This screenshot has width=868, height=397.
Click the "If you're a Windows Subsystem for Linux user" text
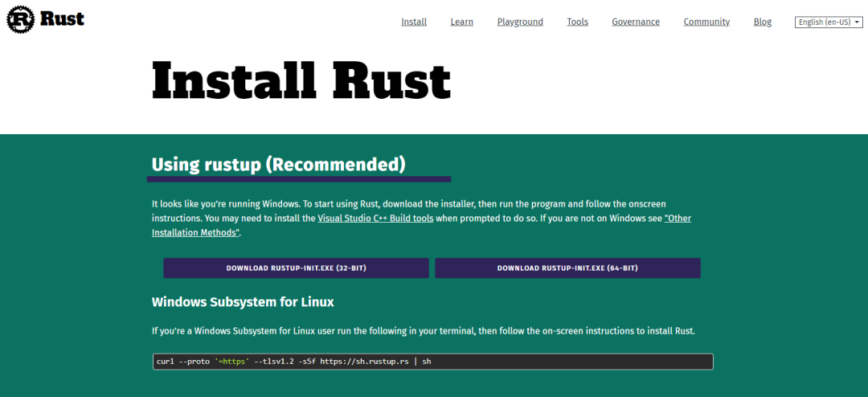pos(423,331)
